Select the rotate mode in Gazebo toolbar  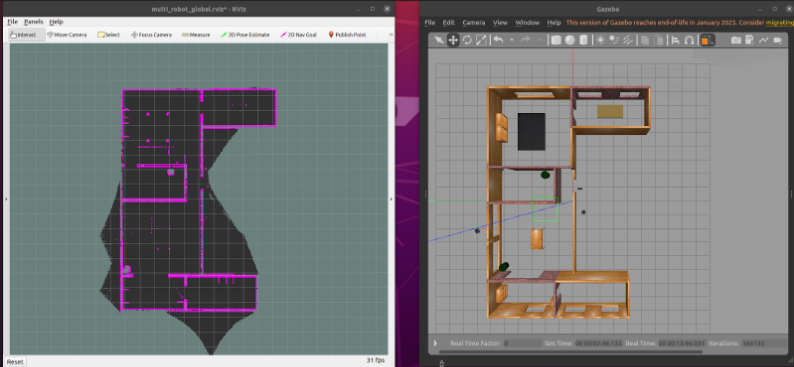467,40
